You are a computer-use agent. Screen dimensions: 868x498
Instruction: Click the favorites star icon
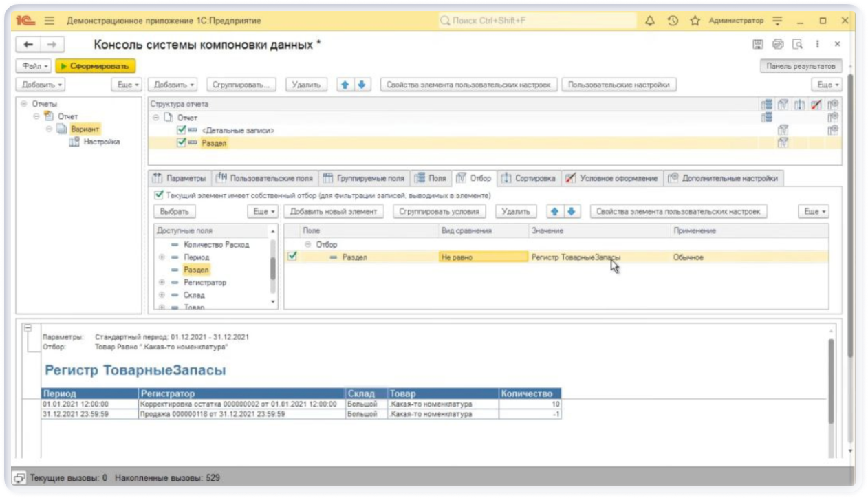click(695, 21)
